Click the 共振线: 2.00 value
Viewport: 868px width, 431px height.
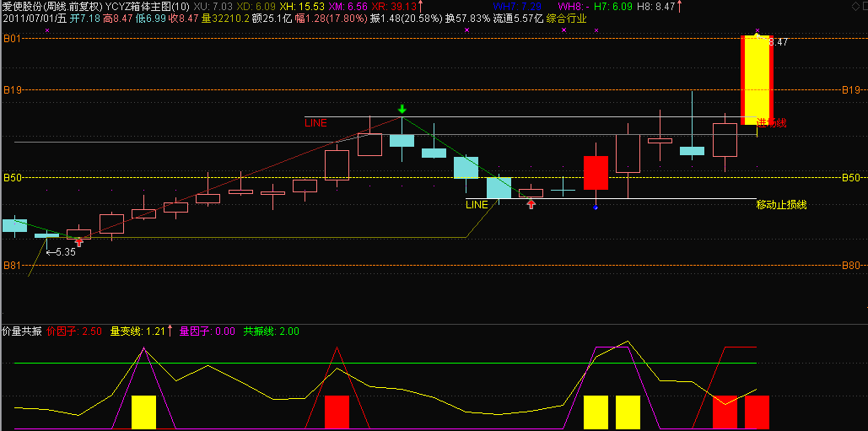272,331
